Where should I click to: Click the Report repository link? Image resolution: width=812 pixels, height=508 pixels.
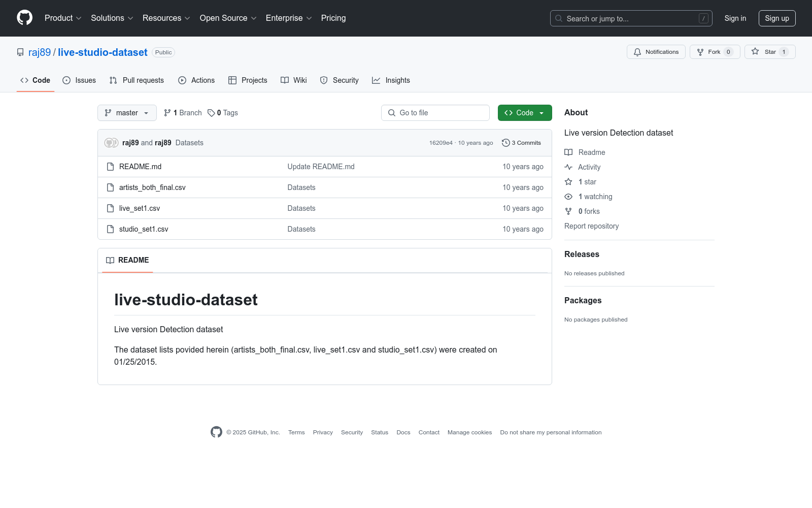point(591,226)
